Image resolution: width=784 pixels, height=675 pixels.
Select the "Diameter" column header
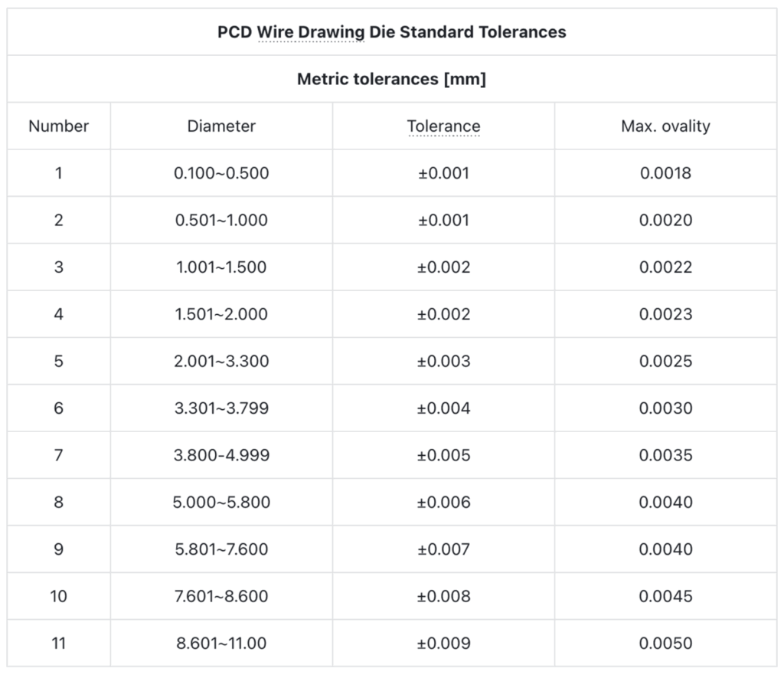[x=221, y=126]
